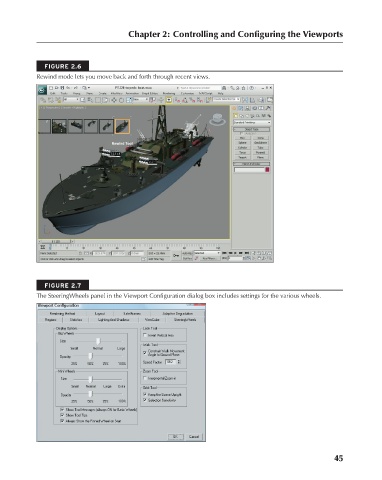Viewport: 382px width, 480px height.
Task: Activate the Select and Rotate tool
Action: pos(121,100)
